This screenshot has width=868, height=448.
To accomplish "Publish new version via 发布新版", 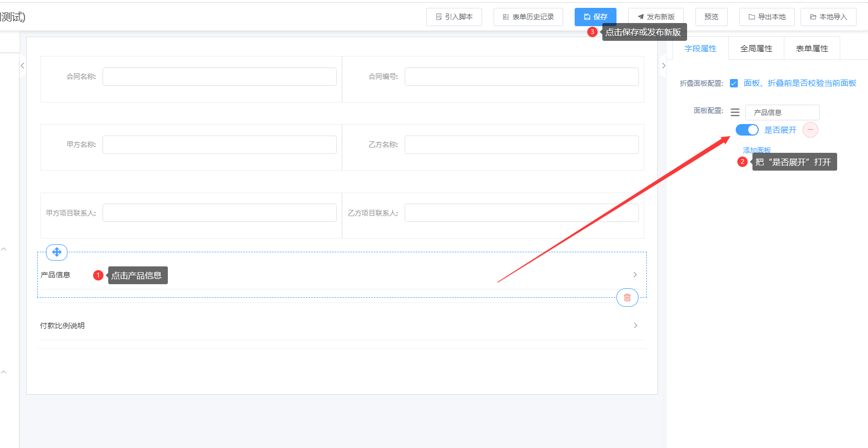I will click(656, 17).
